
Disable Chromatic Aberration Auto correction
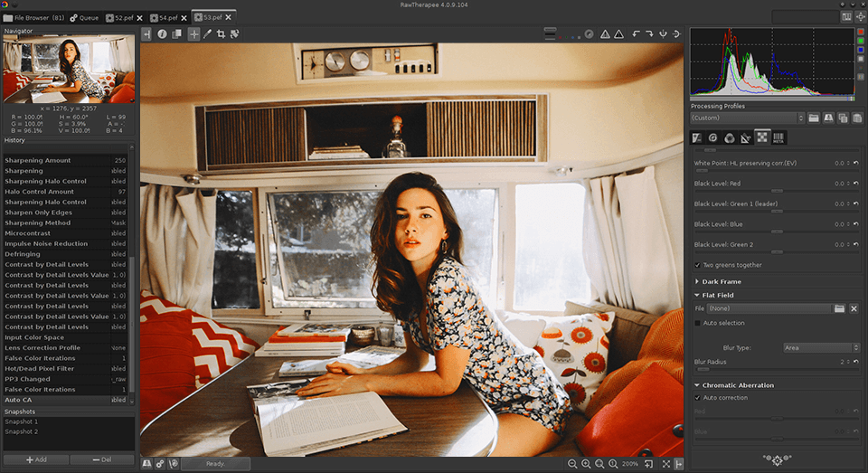point(697,398)
